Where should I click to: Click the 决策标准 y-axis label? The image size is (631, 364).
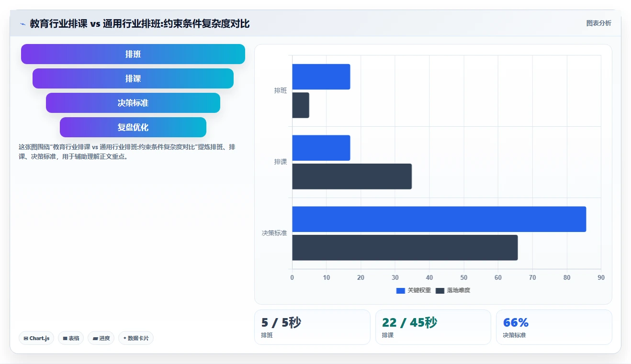(274, 233)
